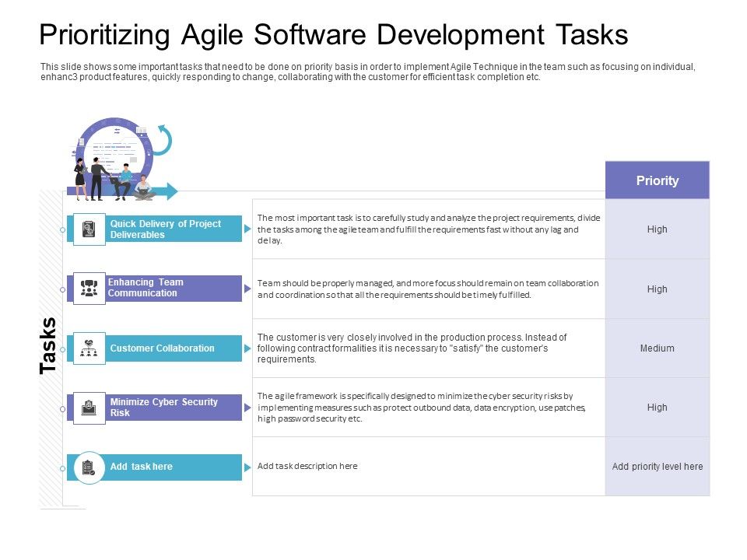747x560 pixels.
Task: Click Add priority level here
Action: [658, 466]
